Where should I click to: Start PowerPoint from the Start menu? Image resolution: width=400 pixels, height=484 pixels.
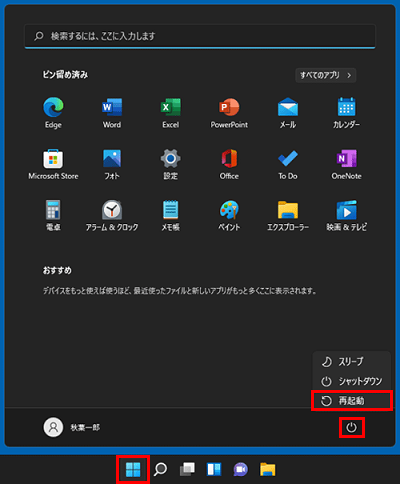229,113
